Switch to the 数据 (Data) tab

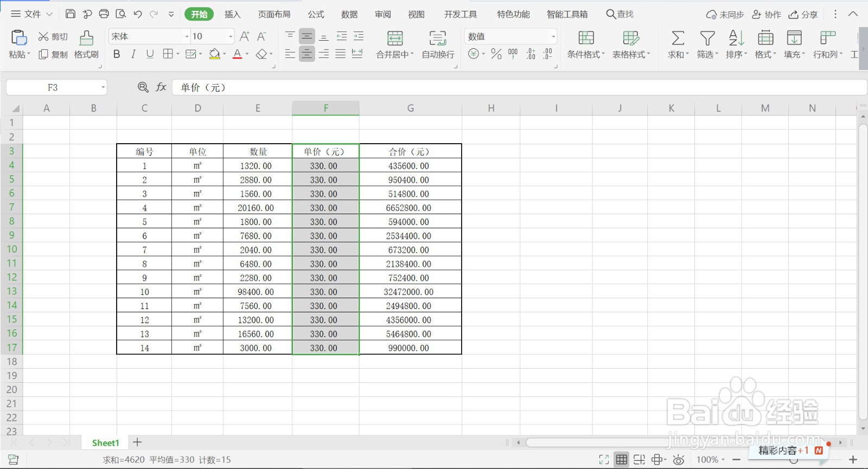tap(349, 14)
